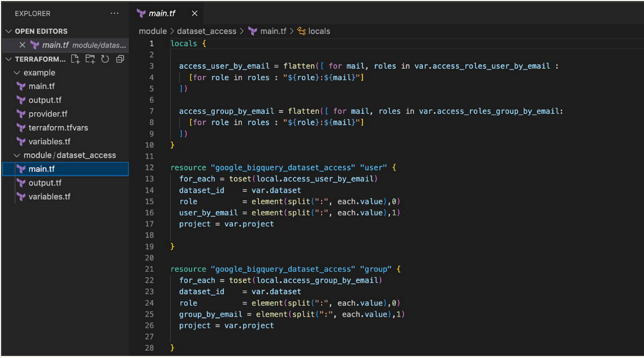Collapse the example folder
The width and height of the screenshot is (644, 358).
(17, 73)
